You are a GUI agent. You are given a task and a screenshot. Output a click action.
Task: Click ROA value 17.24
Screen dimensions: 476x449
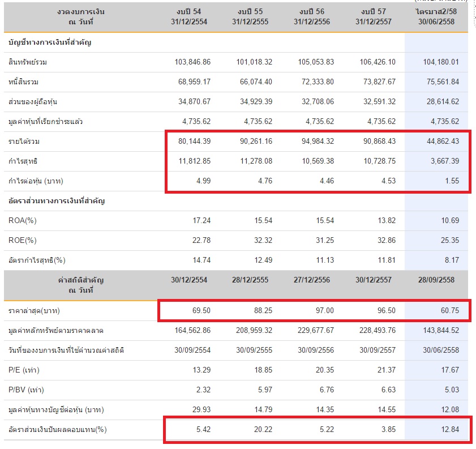pos(201,220)
